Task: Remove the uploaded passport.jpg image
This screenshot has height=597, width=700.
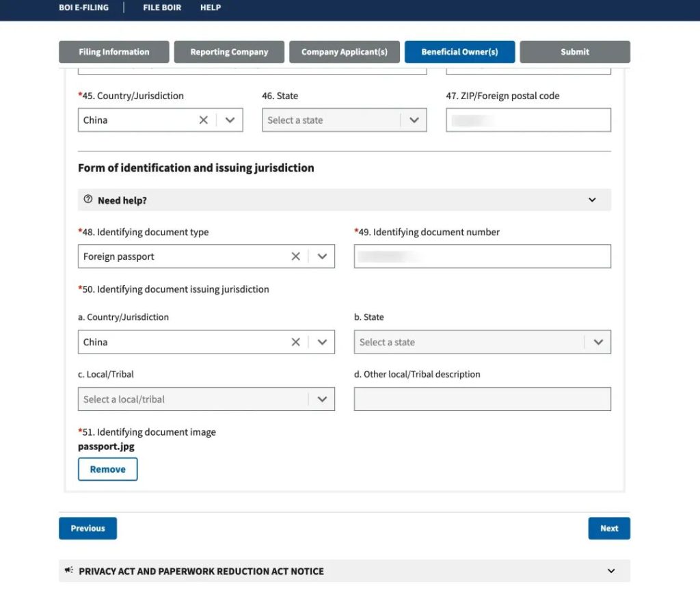Action: pos(108,469)
